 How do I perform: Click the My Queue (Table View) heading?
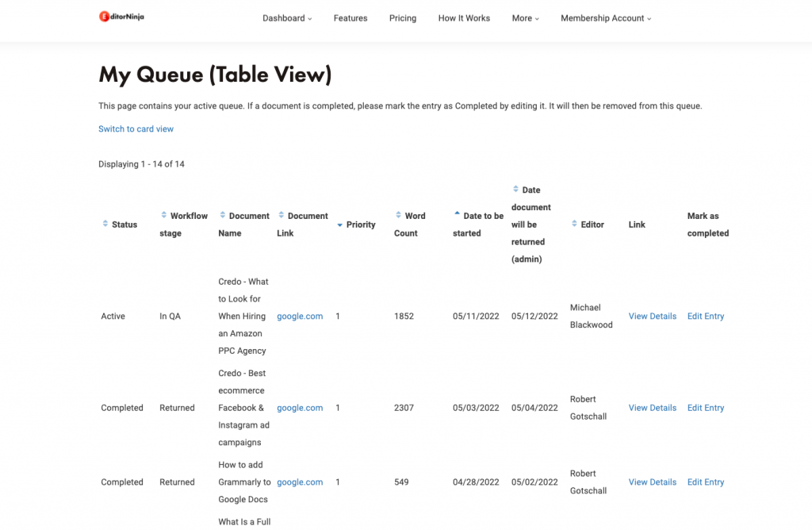215,75
